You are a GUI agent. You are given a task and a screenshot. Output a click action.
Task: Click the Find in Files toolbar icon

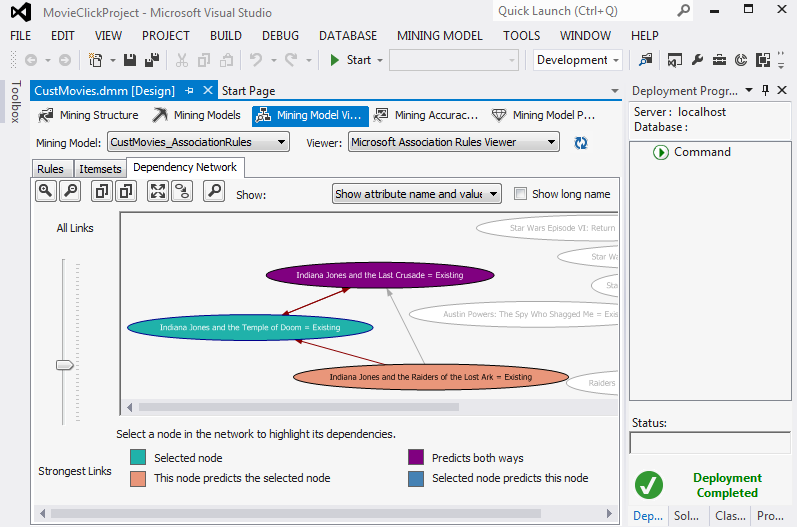coord(646,60)
